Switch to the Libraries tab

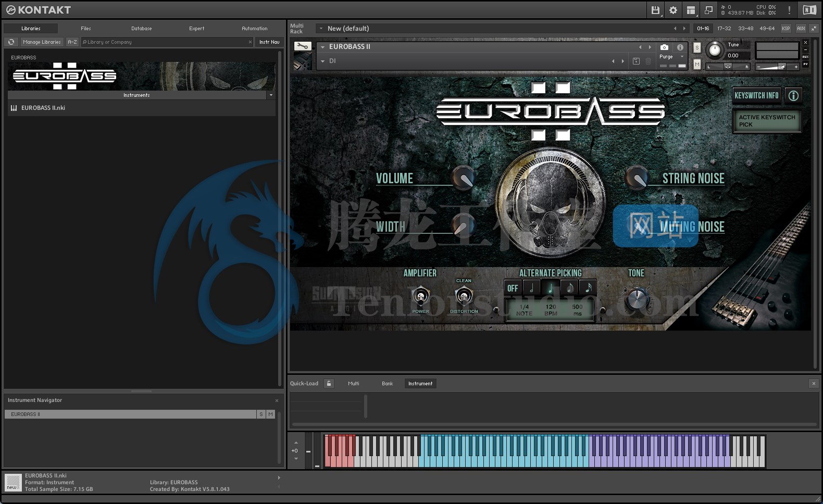[x=31, y=29]
